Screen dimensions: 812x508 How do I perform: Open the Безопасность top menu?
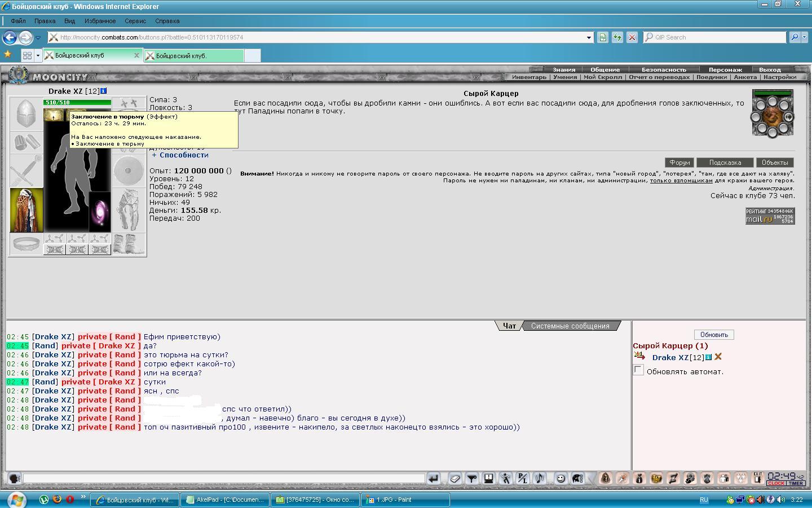click(664, 69)
